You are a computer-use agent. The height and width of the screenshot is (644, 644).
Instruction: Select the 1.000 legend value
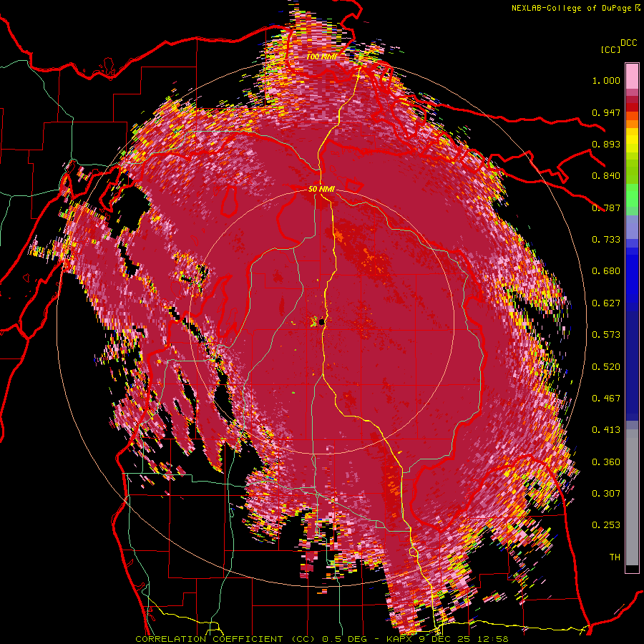pos(606,80)
